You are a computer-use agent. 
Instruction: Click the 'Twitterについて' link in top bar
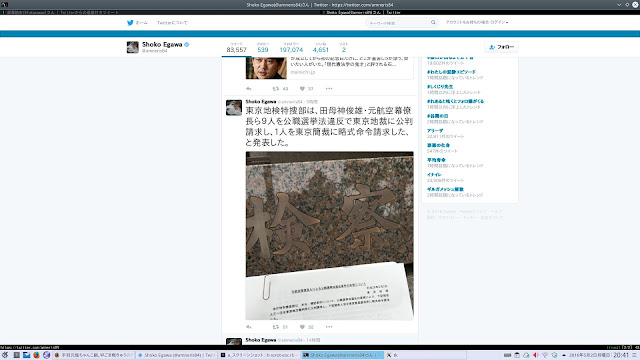tap(172, 23)
